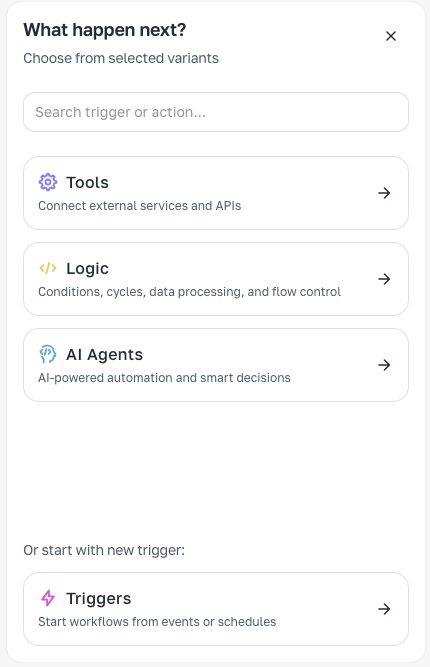Focus the Search trigger or action field
Viewport: 430px width, 667px height.
(216, 112)
